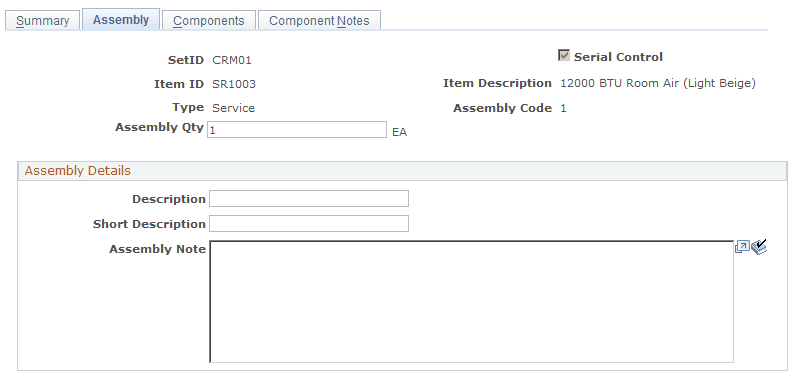Go to the Component Notes tab
The width and height of the screenshot is (799, 381).
319,20
